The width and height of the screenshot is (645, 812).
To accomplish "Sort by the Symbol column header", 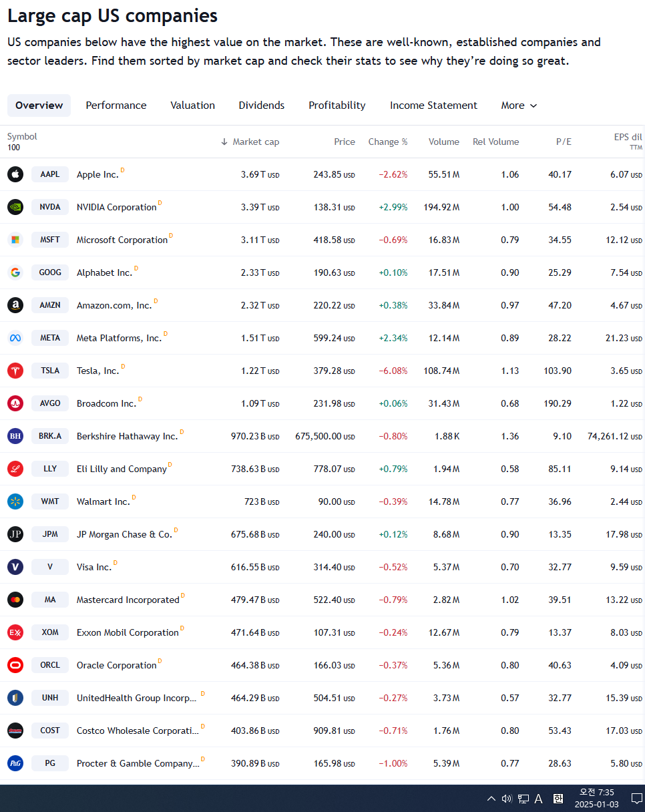I will [x=22, y=136].
